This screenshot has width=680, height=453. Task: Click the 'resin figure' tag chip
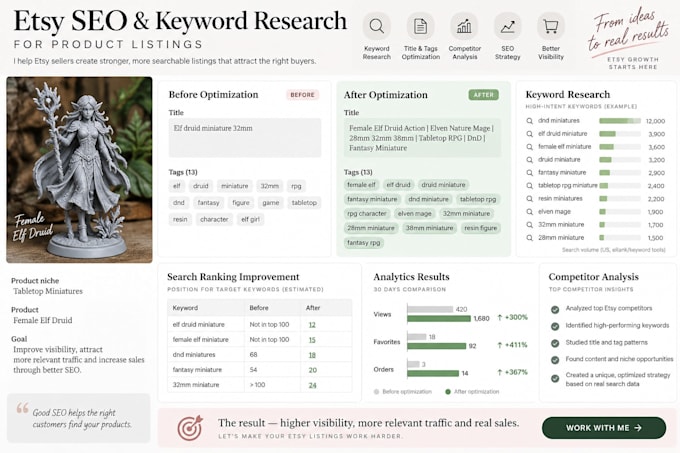(480, 228)
